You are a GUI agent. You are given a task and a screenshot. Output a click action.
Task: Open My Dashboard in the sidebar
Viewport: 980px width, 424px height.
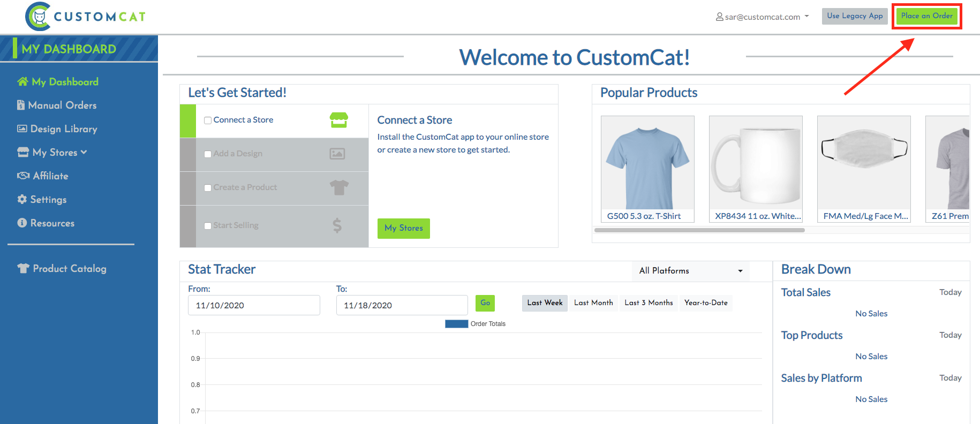click(x=58, y=81)
